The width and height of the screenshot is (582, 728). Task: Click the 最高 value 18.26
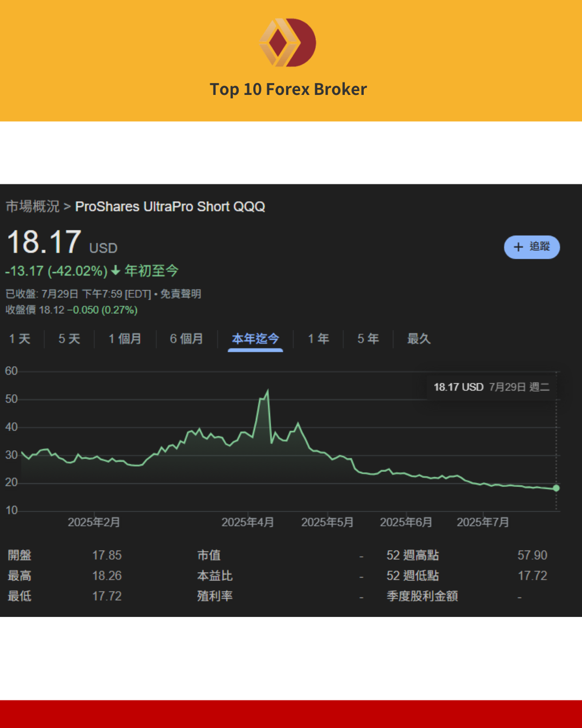pyautogui.click(x=107, y=576)
